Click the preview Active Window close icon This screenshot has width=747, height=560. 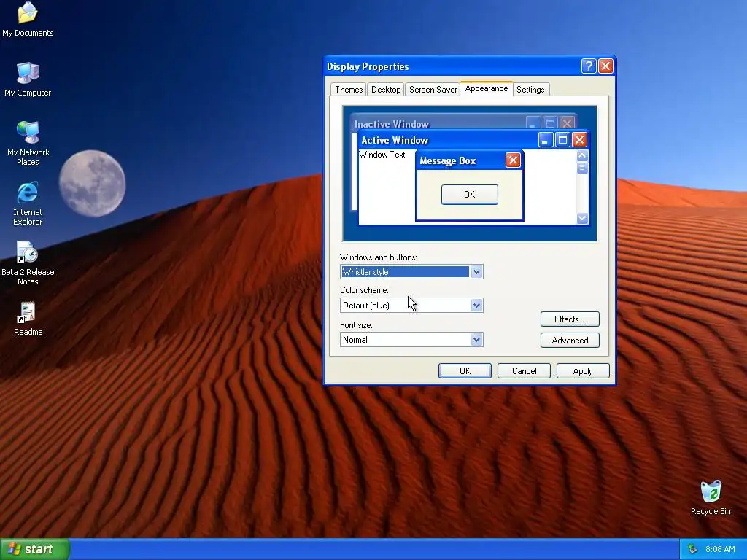point(579,140)
